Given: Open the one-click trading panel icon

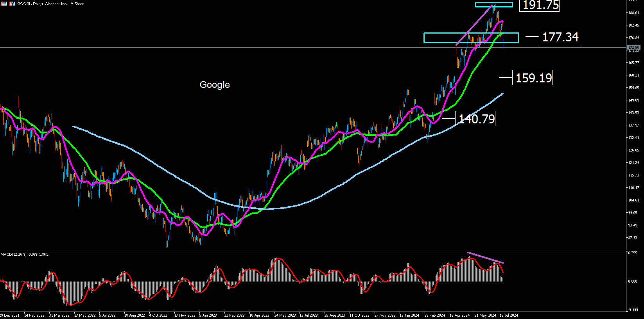Looking at the screenshot, I should click(12, 4).
